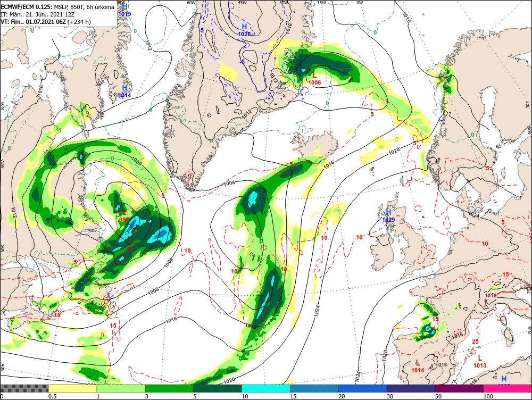
Task: Click the high pressure label 'H 1029'
Action: [x=388, y=216]
